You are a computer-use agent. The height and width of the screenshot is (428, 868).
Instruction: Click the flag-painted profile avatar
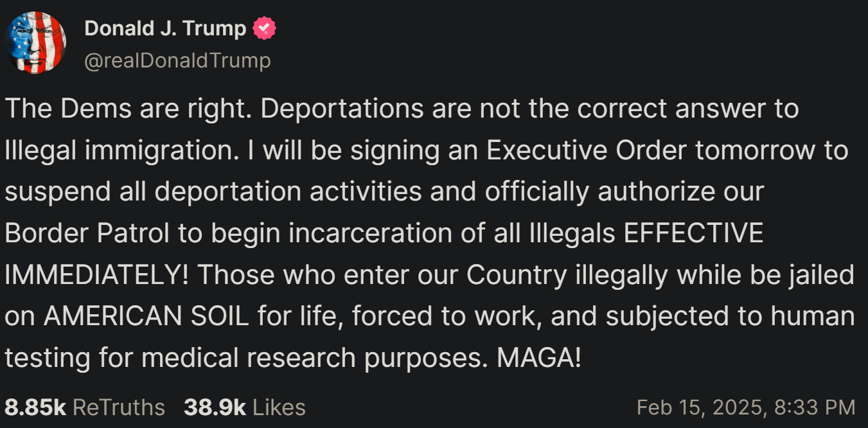35,42
